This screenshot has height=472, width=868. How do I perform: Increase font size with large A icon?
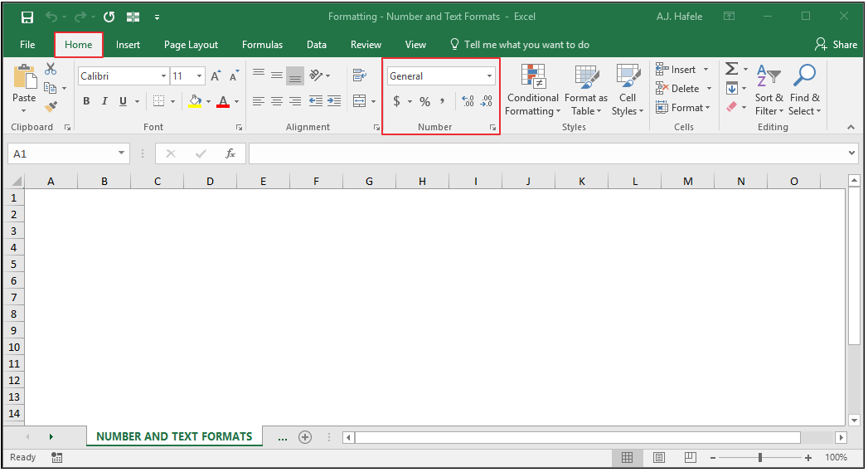coord(216,75)
